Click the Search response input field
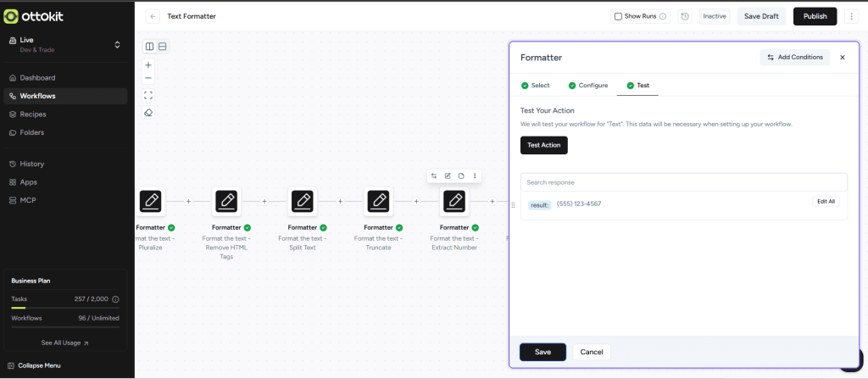 point(683,182)
